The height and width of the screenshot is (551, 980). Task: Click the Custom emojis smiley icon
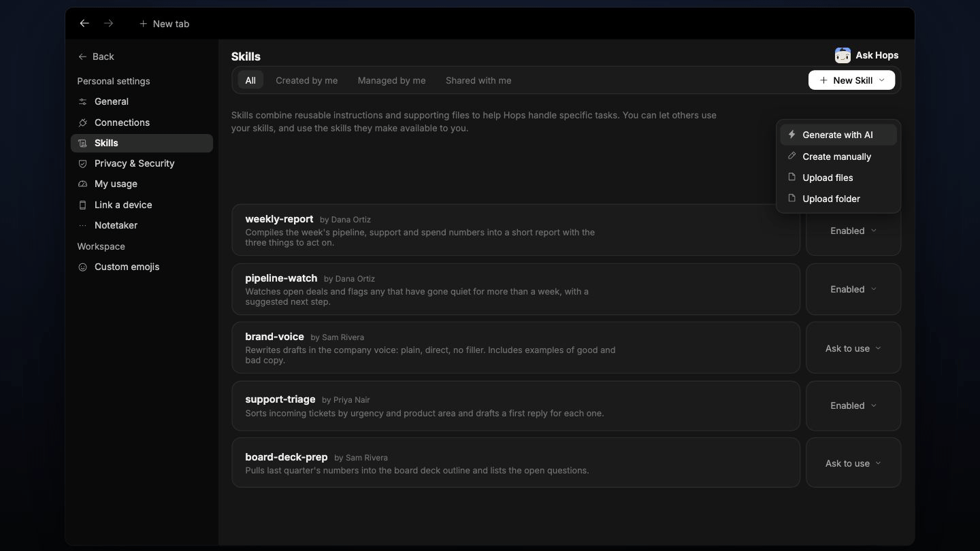(83, 267)
